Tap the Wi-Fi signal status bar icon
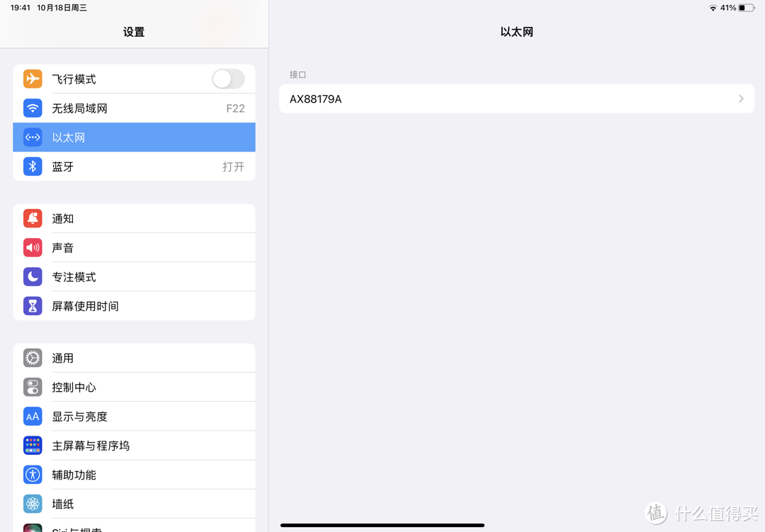This screenshot has height=532, width=765. coord(713,8)
